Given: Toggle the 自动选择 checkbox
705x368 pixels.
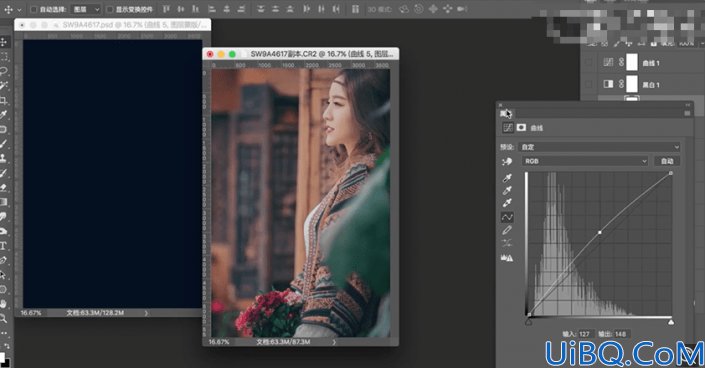Looking at the screenshot, I should pos(33,9).
